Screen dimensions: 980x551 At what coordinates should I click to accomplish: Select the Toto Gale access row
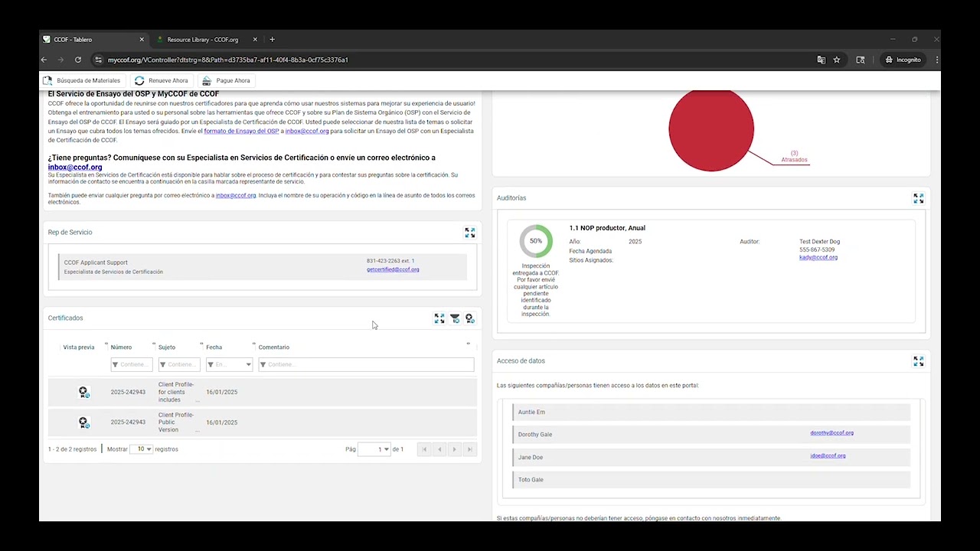coord(710,480)
